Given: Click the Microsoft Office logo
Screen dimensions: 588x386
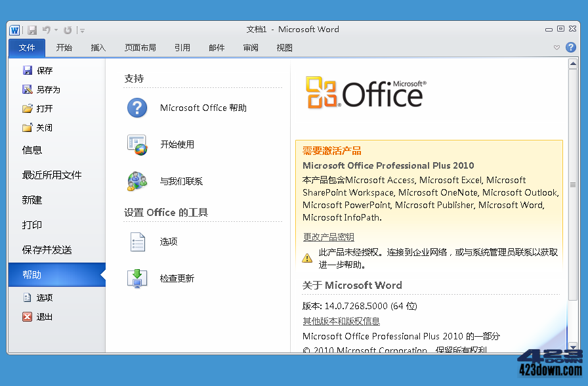Looking at the screenshot, I should (x=366, y=93).
